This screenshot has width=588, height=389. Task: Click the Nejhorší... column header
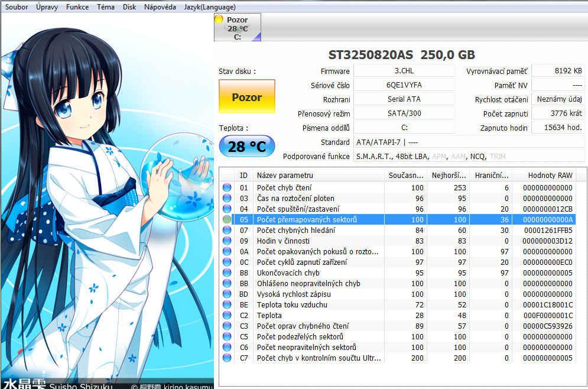coord(449,175)
